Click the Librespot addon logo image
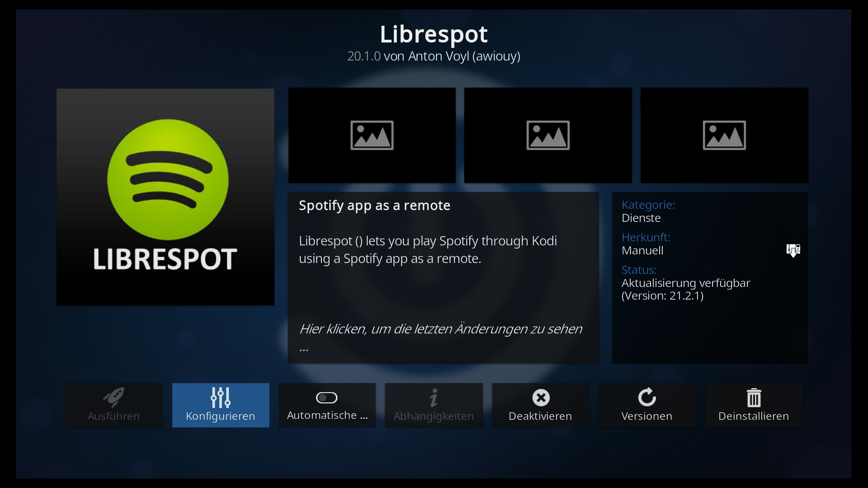This screenshot has width=868, height=488. [165, 197]
